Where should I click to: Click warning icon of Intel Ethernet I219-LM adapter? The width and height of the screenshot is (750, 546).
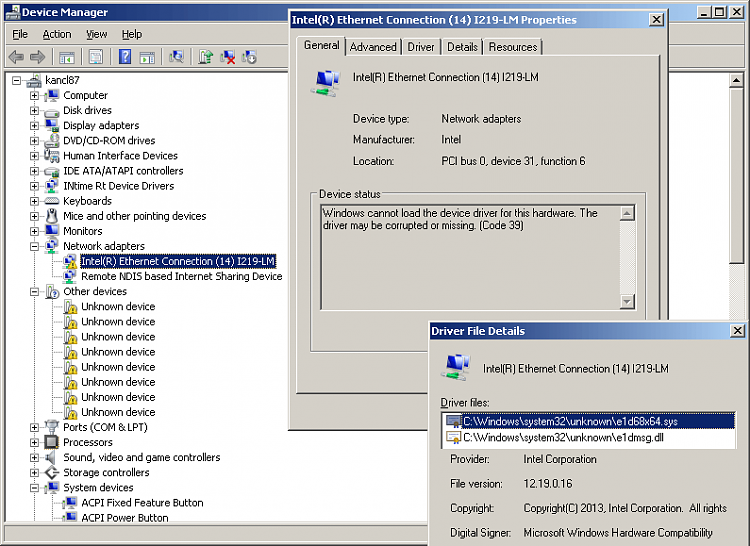(70, 262)
